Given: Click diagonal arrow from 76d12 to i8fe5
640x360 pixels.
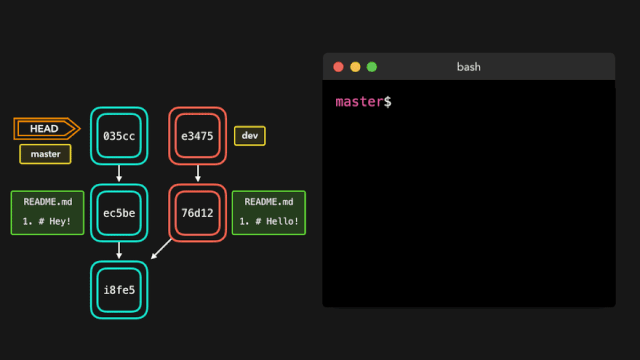Looking at the screenshot, I should pyautogui.click(x=161, y=249).
